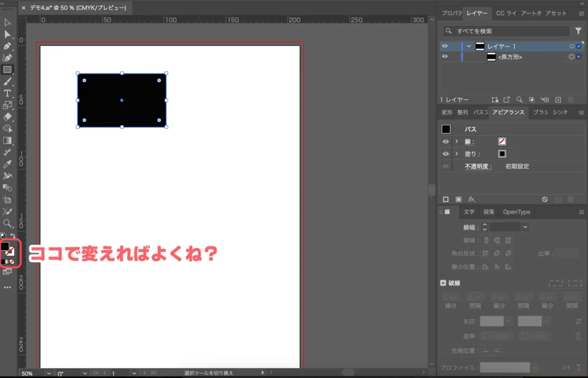
Task: Click 不透明度 in the Appearance panel
Action: click(478, 167)
